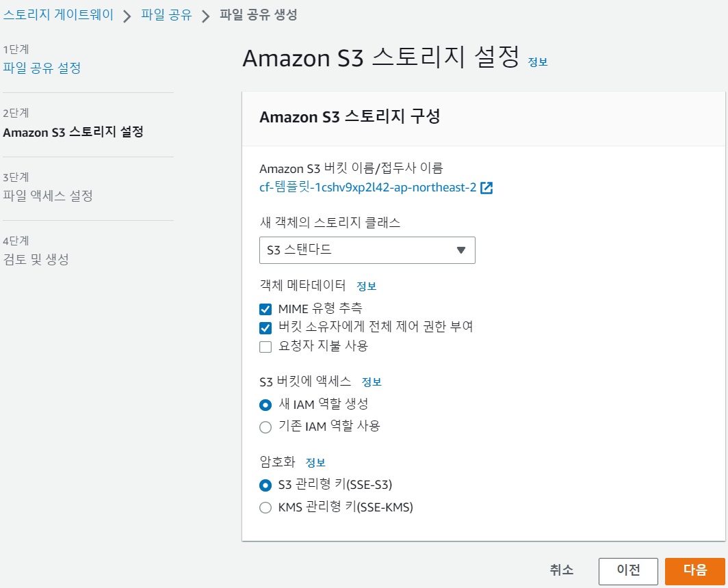This screenshot has height=588, width=728.
Task: Select step 2 Amazon S3 스토리지 설정
Action: (x=73, y=132)
